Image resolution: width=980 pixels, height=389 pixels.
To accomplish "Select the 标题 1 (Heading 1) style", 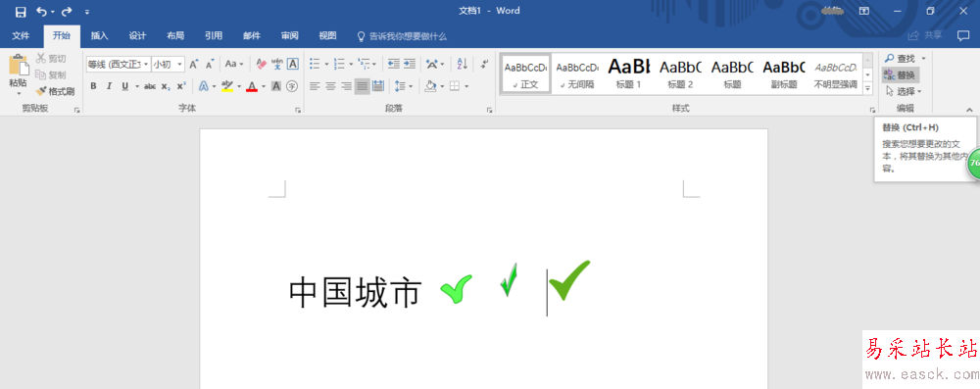I will coord(629,73).
